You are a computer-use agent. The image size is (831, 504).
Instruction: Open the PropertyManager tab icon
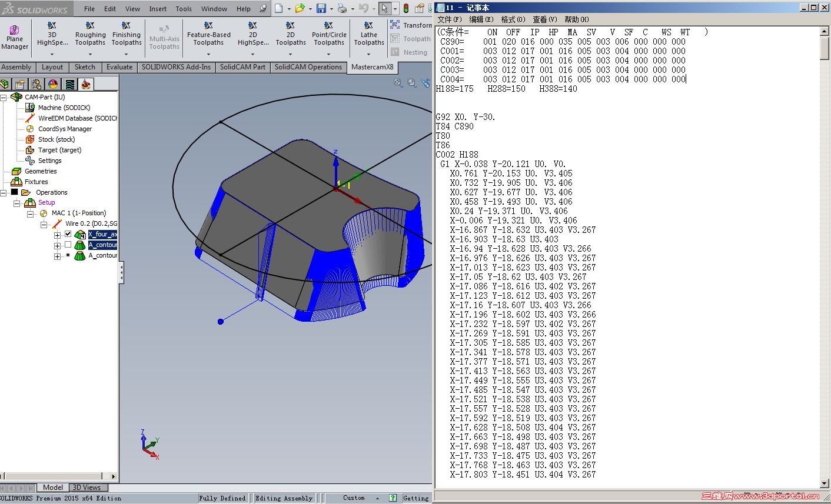click(20, 84)
